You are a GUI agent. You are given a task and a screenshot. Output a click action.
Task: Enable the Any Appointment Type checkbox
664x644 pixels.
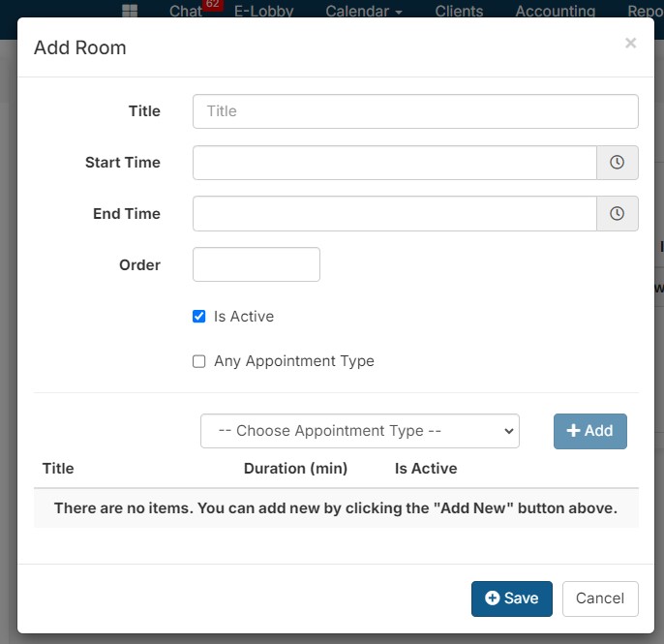click(199, 361)
